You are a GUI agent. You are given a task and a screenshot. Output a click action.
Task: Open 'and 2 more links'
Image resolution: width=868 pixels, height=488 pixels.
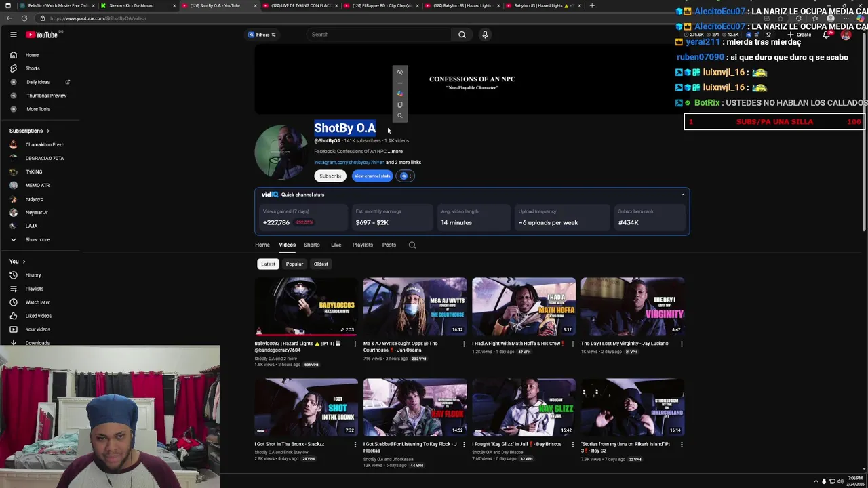pos(403,163)
